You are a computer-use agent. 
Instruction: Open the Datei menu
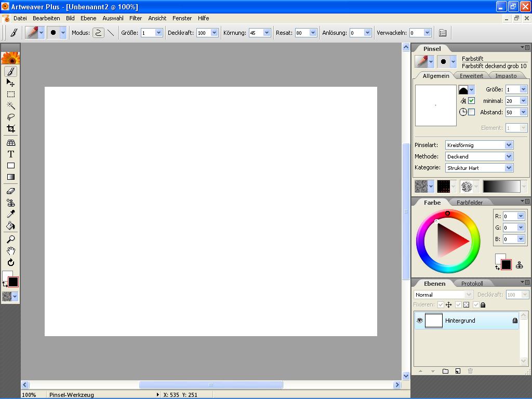(20, 18)
